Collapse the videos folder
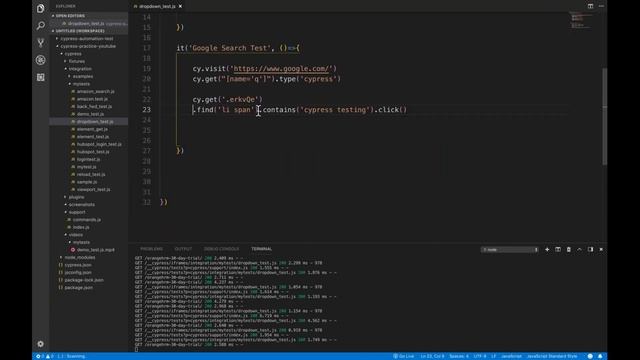The image size is (640, 360). click(76, 235)
